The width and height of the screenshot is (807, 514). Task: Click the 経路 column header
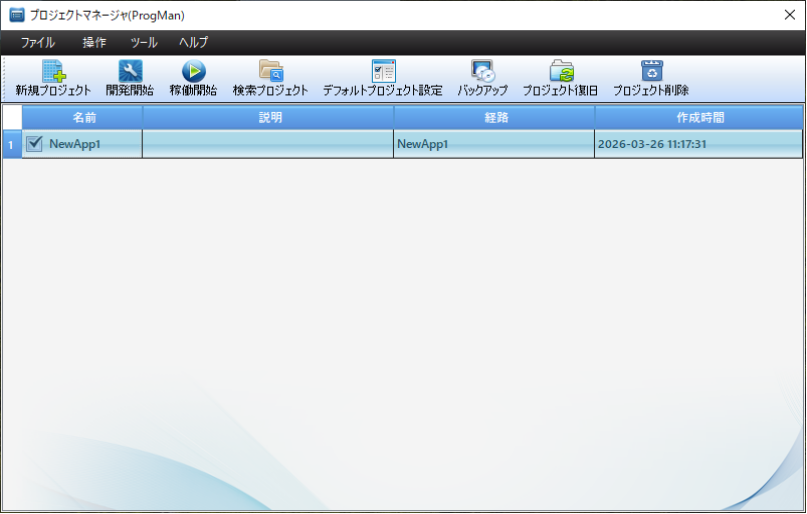coord(495,117)
